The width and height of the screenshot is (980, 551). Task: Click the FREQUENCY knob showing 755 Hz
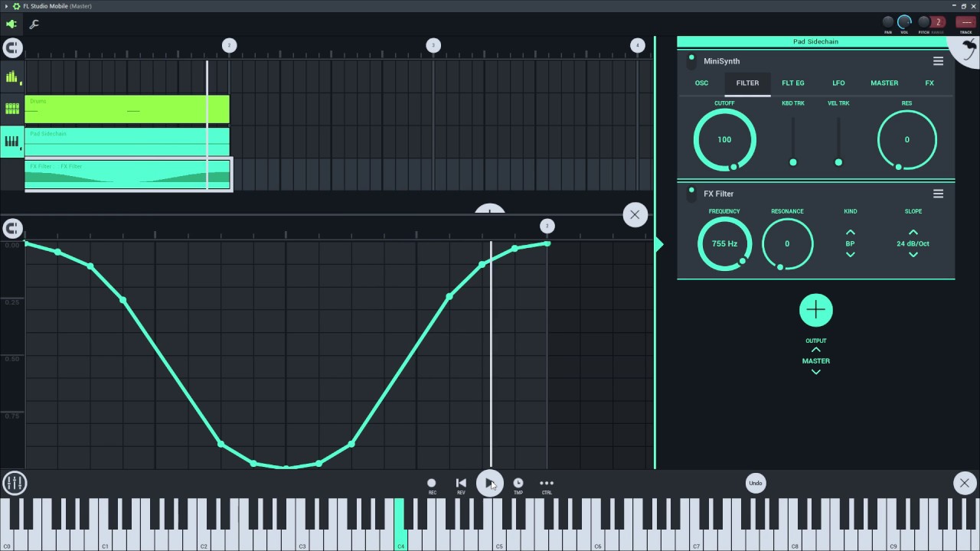(x=724, y=244)
